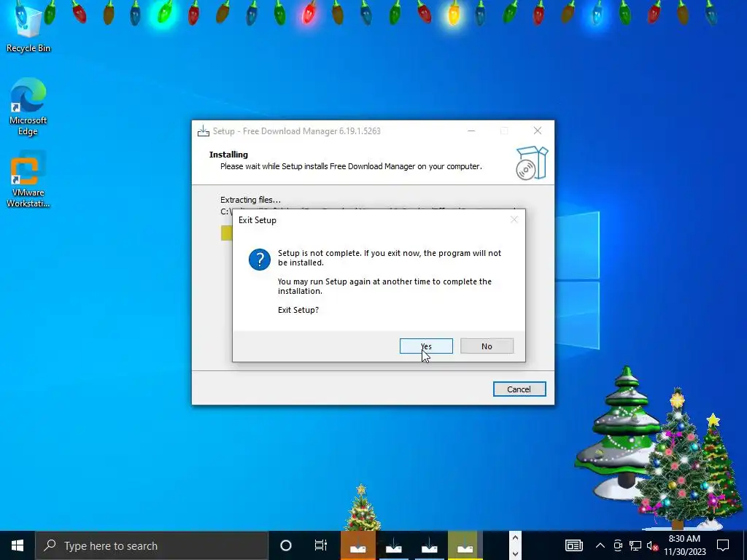747x560 pixels.
Task: Open the Recycle Bin desktop icon
Action: coord(28,30)
